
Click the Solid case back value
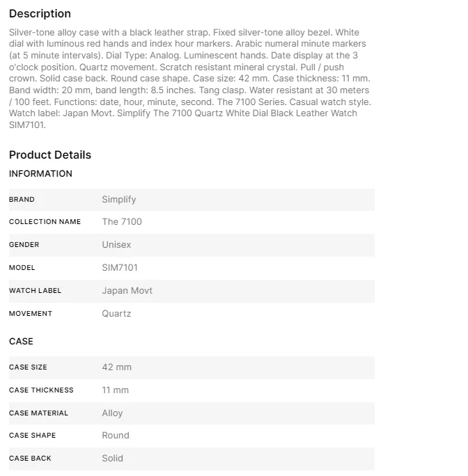point(112,459)
